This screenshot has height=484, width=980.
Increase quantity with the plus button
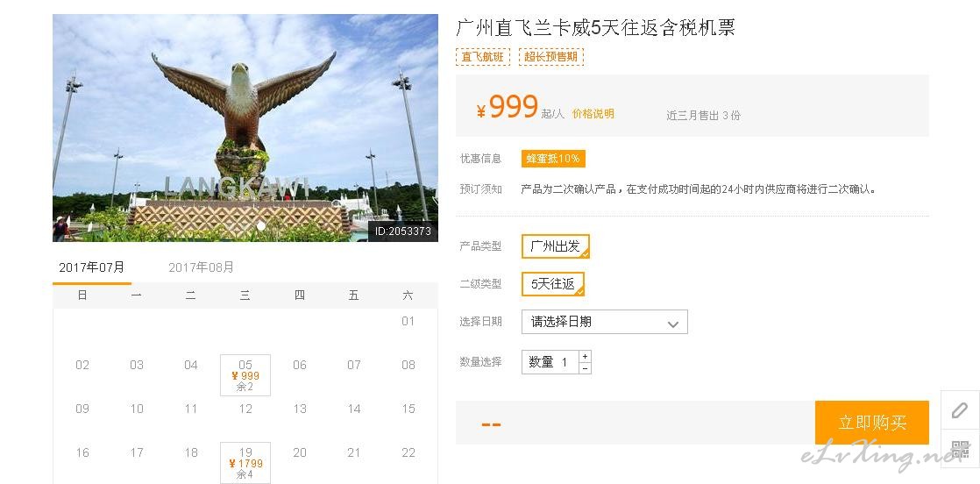coord(585,357)
